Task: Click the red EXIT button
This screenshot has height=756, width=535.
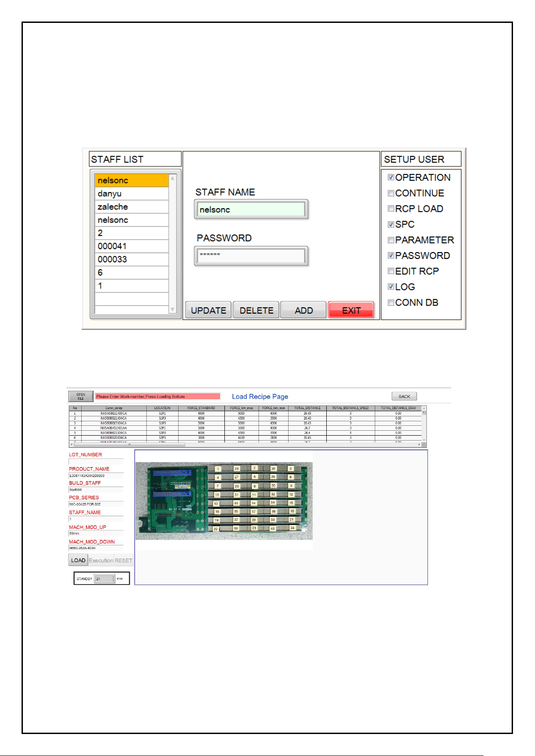Action: coord(351,310)
